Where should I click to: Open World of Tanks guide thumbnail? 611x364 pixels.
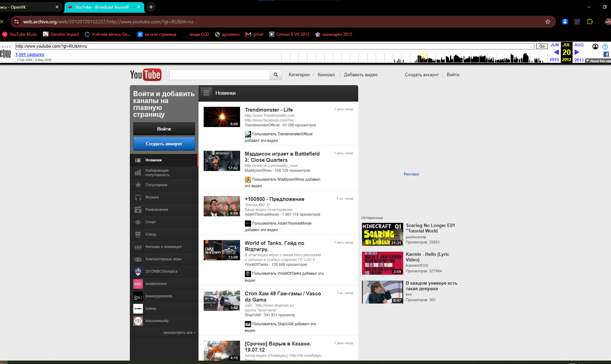tap(222, 250)
